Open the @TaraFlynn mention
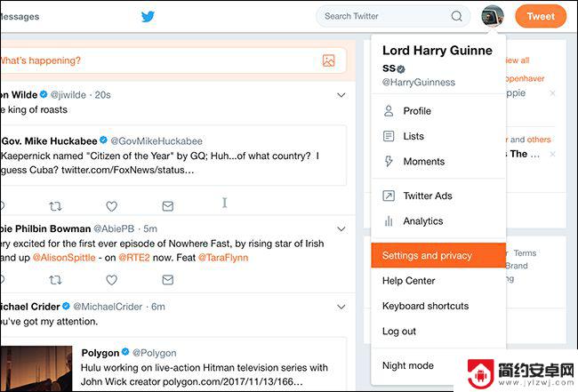The image size is (578, 392). pos(223,258)
